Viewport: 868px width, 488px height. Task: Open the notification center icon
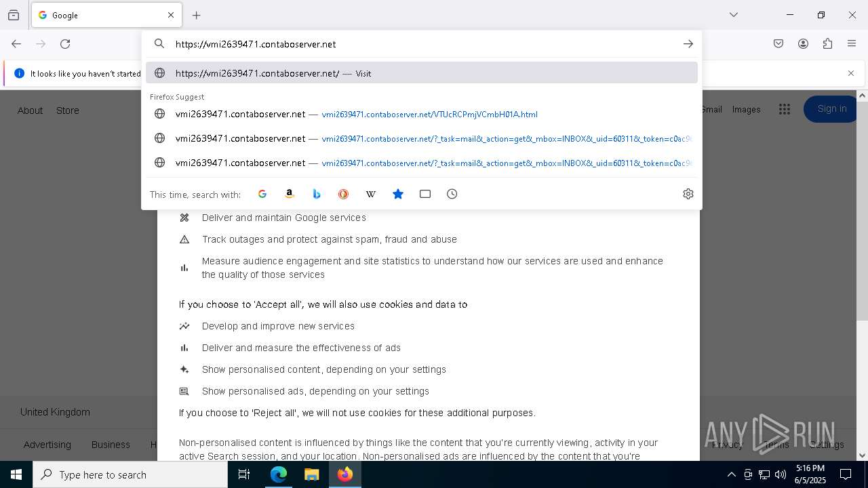[x=846, y=474]
